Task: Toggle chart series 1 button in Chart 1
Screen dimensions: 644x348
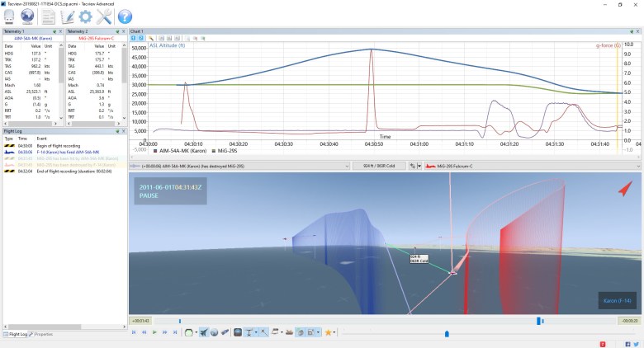Action: tap(134, 38)
